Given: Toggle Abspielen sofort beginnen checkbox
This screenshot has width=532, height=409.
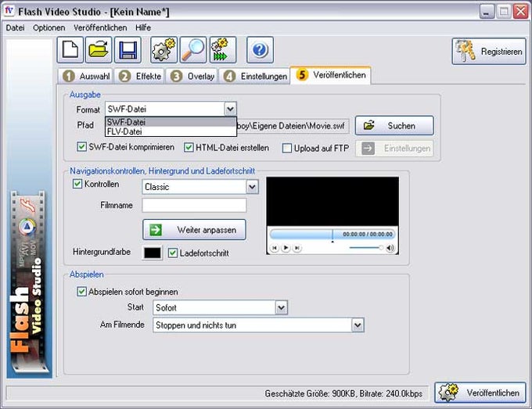Looking at the screenshot, I should (82, 292).
